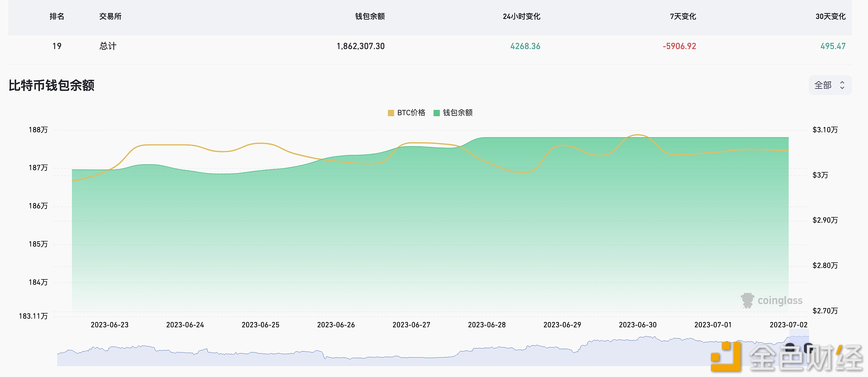
Task: Click the green 钱包余额 legend swatch
Action: tap(437, 113)
